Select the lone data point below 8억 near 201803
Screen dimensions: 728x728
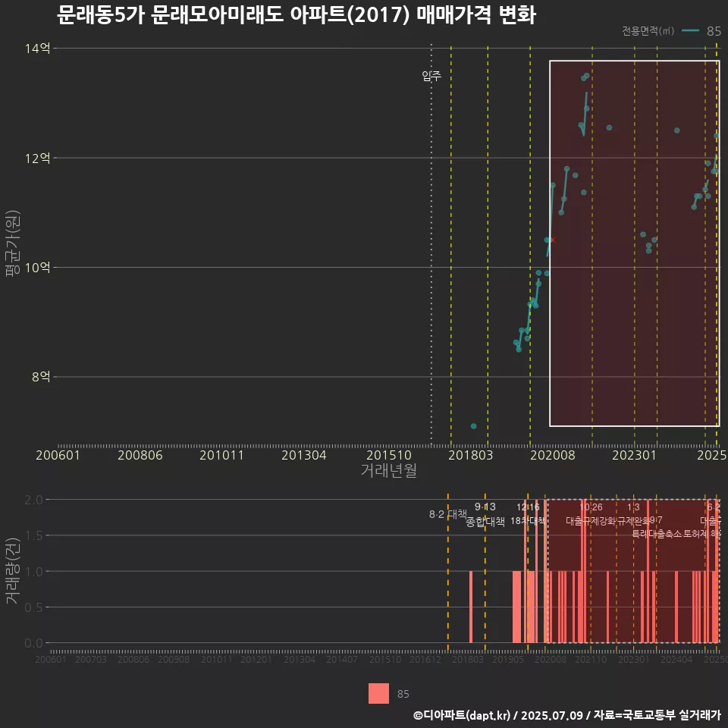473,426
